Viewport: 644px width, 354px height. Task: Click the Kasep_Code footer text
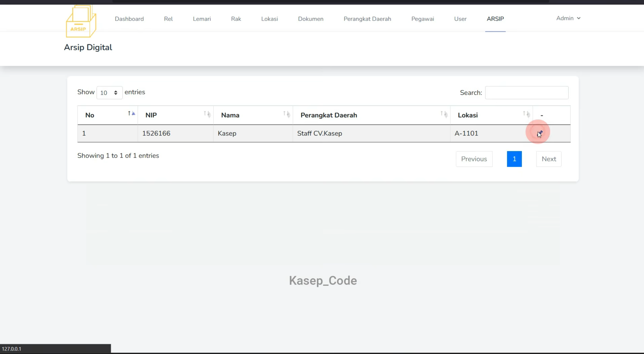323,281
